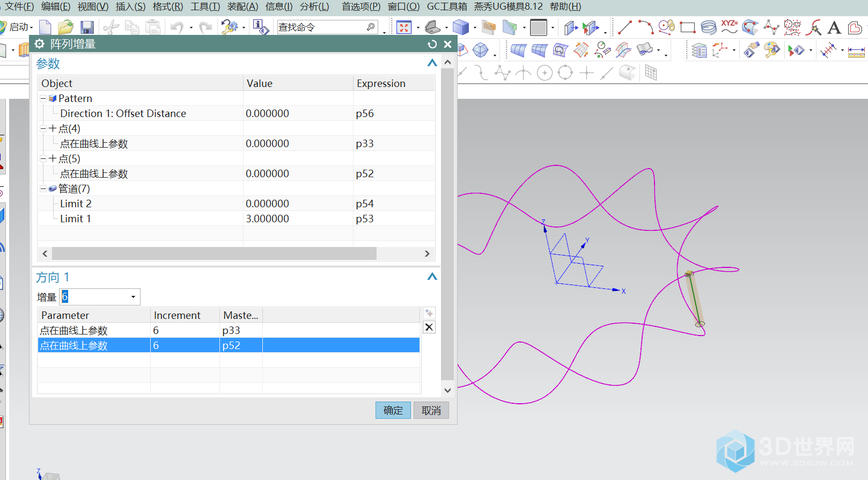The width and height of the screenshot is (868, 480).
Task: Open the Undo history dropdown arrow
Action: (191, 27)
